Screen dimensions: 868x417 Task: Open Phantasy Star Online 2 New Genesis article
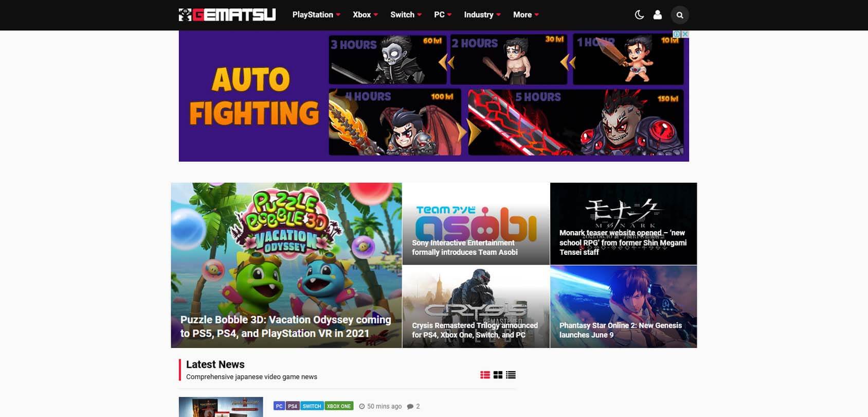point(623,307)
